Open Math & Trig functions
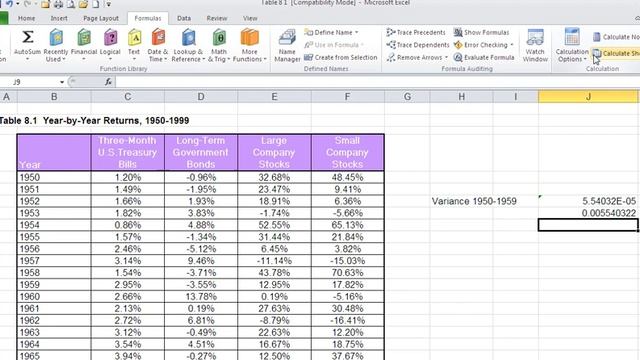Image resolution: width=640 pixels, height=360 pixels. 219,45
